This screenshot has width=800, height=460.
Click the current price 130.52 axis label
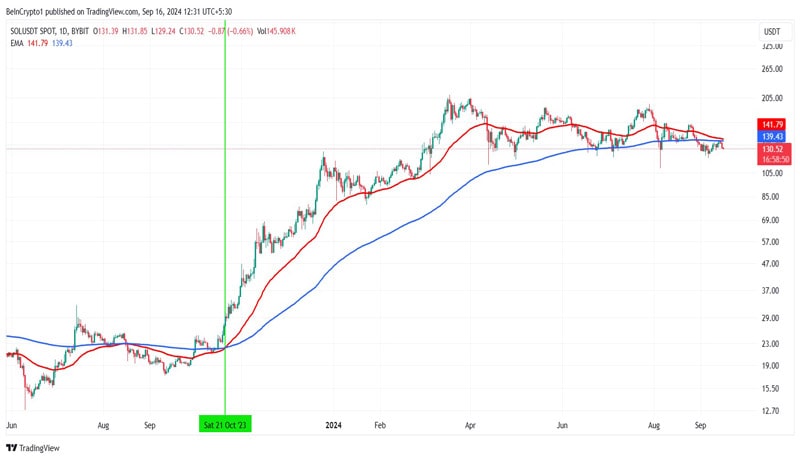click(773, 149)
